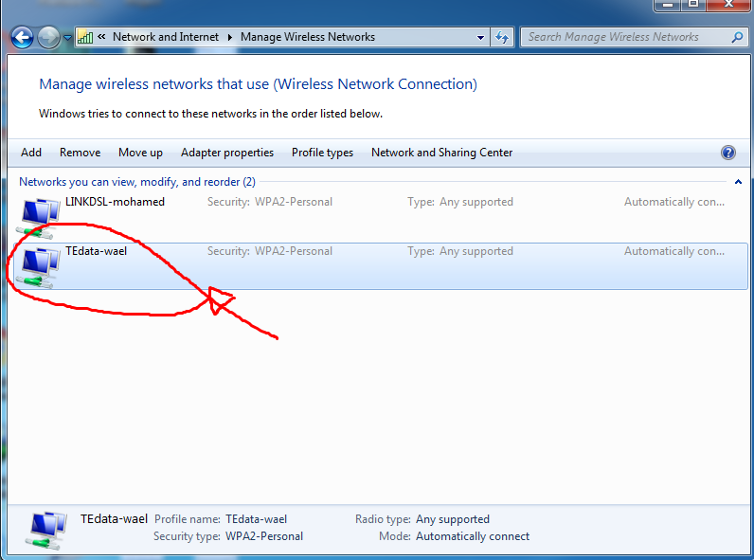Click Security type value WPA2-Personal
754x560 pixels.
pyautogui.click(x=264, y=536)
